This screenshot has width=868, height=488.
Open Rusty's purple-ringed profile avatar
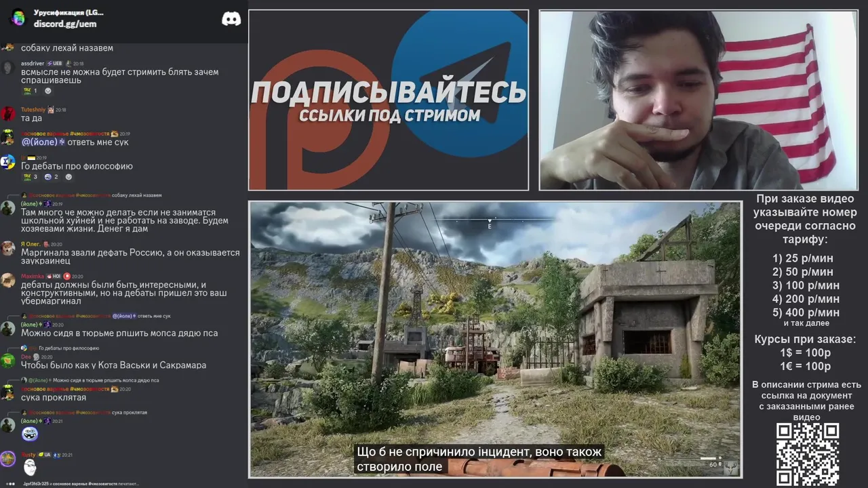[x=7, y=459]
